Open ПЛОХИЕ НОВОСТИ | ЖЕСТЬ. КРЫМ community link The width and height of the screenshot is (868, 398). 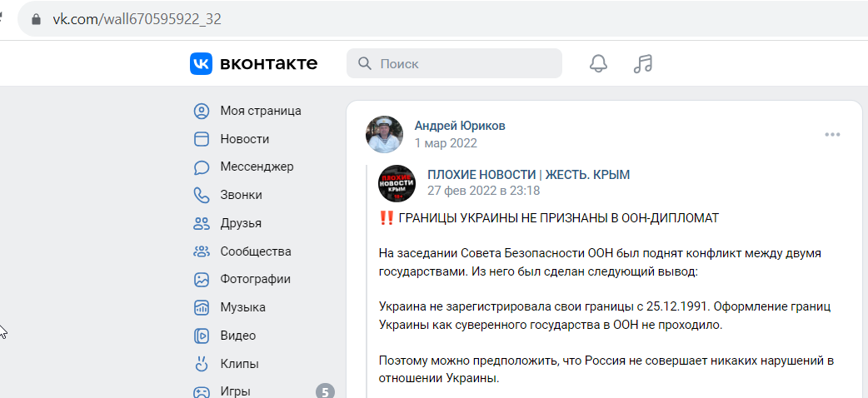pyautogui.click(x=529, y=175)
